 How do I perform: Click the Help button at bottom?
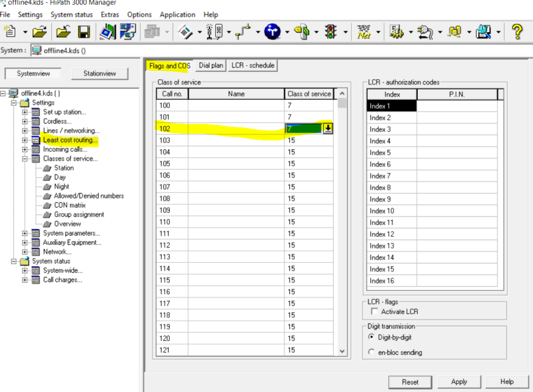coord(507,381)
